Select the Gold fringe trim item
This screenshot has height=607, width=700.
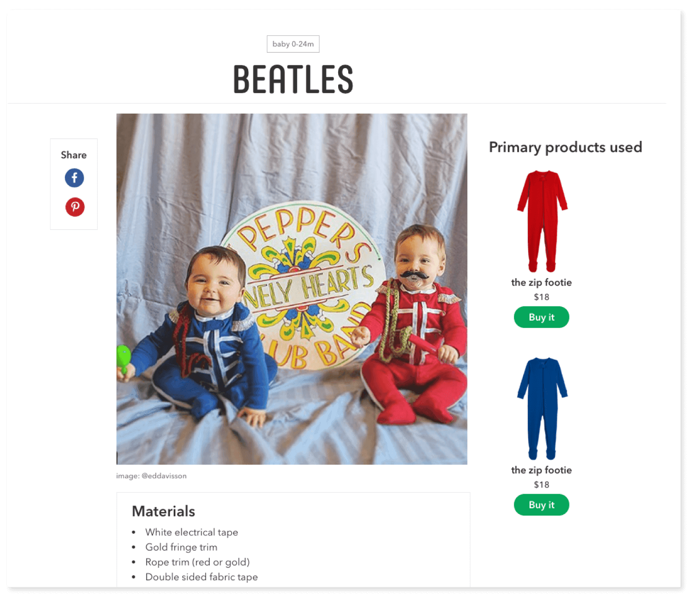pos(181,547)
